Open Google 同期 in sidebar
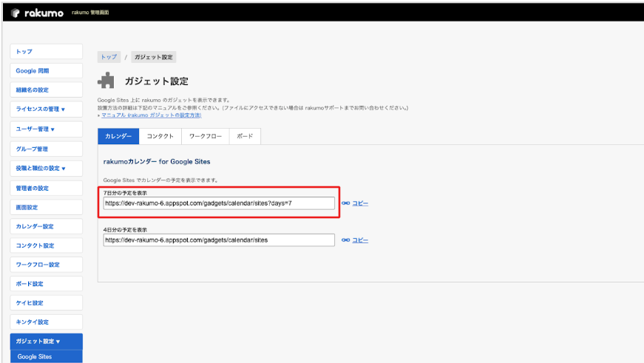Viewport: 644px width, 363px height. (x=46, y=71)
